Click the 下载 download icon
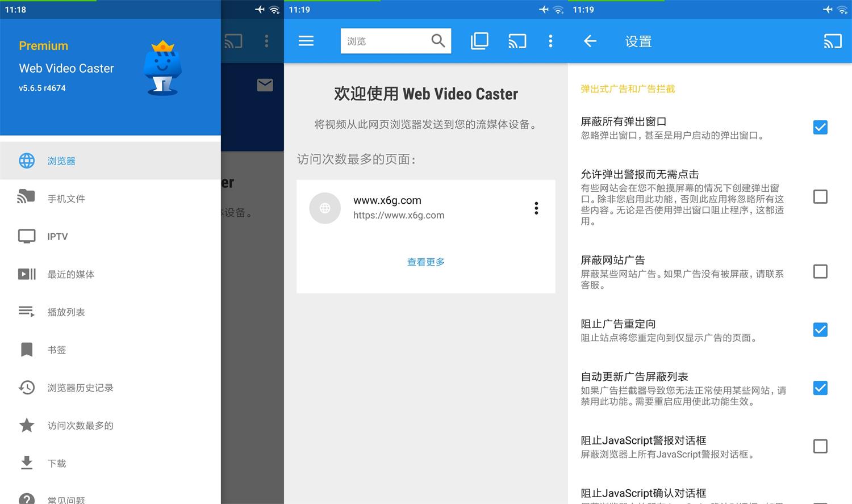Viewport: 852px width, 504px height. click(27, 463)
